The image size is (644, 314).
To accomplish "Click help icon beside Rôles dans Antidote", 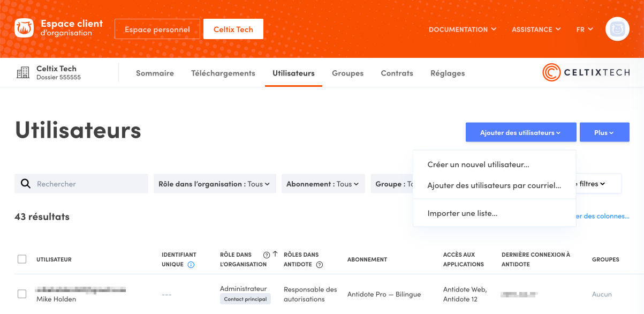I will pyautogui.click(x=320, y=265).
